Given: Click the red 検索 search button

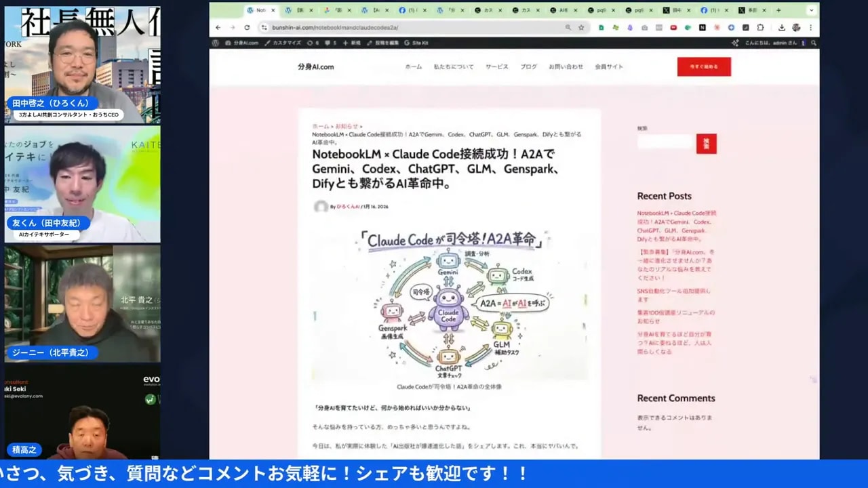Looking at the screenshot, I should point(706,143).
